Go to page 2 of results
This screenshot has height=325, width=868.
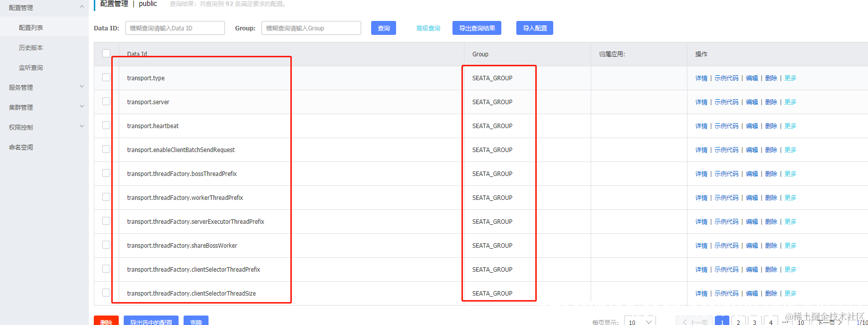click(738, 322)
